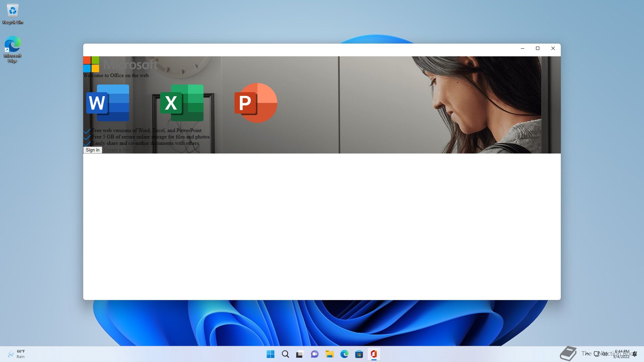Viewport: 644px width, 362px height.
Task: Open File Explorer from taskbar
Action: click(x=329, y=354)
